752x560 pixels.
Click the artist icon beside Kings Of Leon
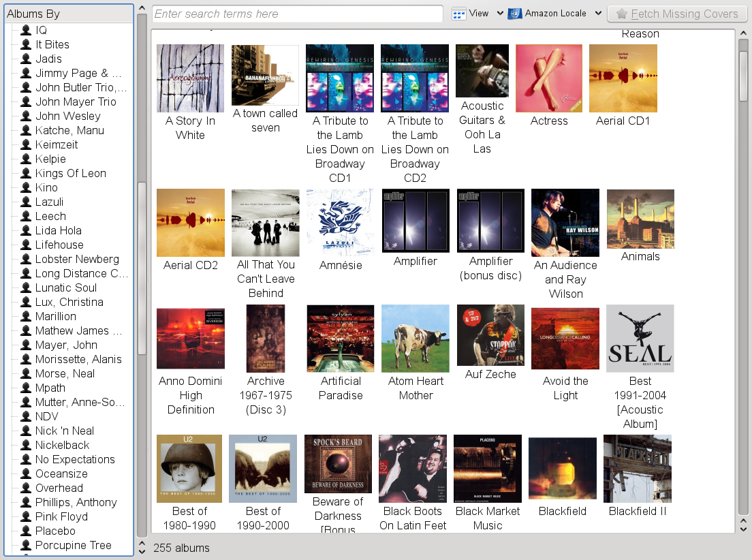[x=27, y=173]
